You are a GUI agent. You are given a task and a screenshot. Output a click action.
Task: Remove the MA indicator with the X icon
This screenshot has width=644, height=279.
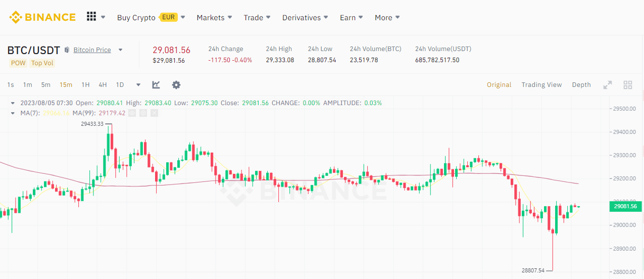pyautogui.click(x=155, y=113)
